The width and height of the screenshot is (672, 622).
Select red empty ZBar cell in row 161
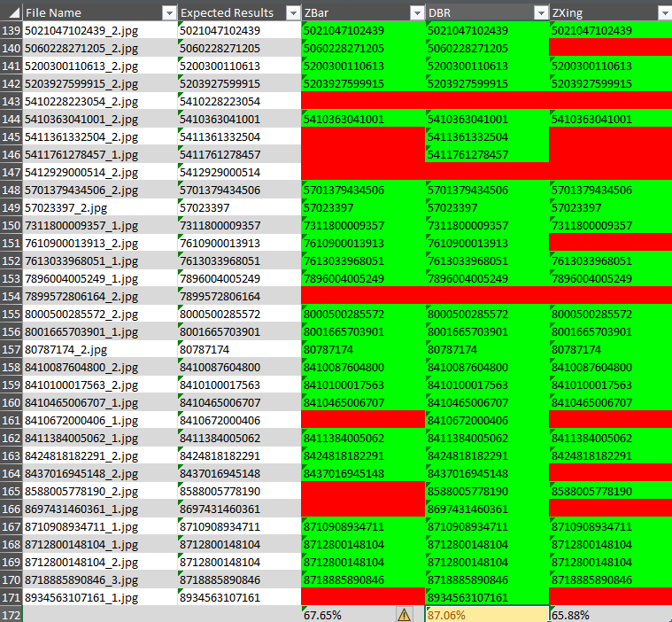362,420
